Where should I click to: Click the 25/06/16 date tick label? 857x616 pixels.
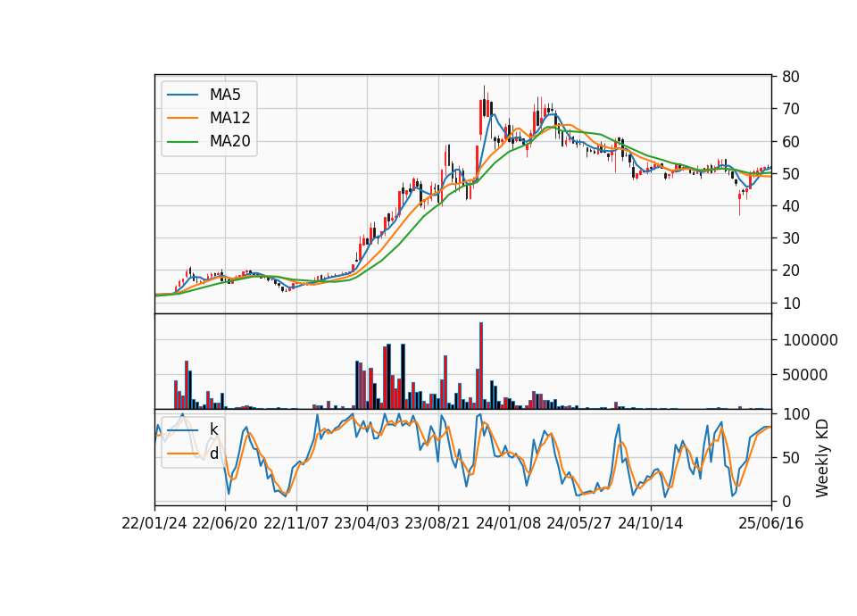click(x=771, y=523)
